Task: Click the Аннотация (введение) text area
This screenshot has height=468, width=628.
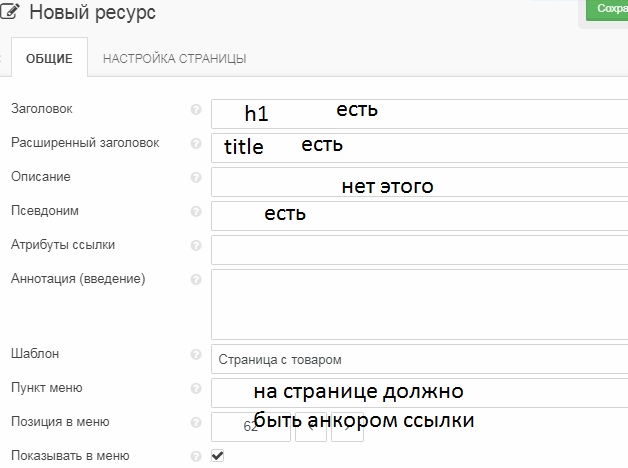Action: tap(419, 304)
